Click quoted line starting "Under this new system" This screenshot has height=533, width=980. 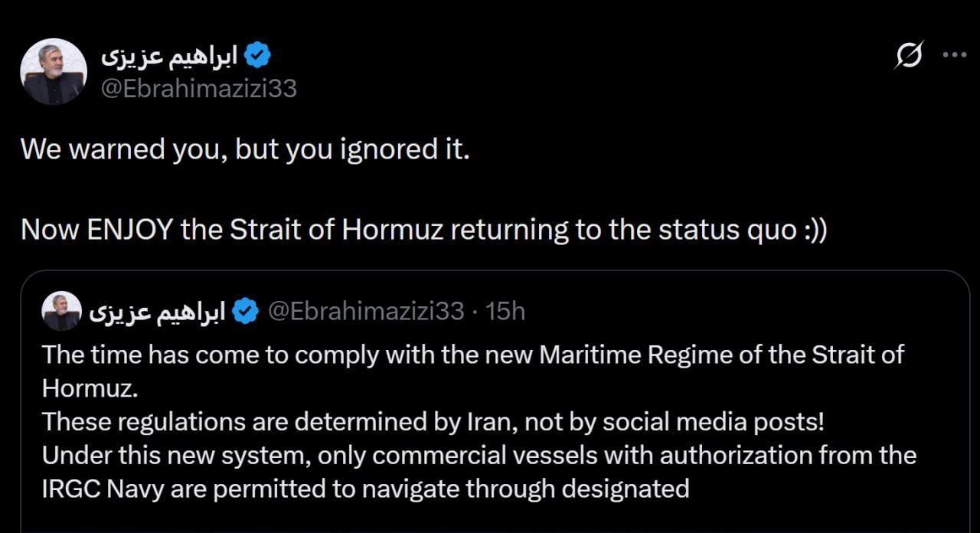pos(479,455)
